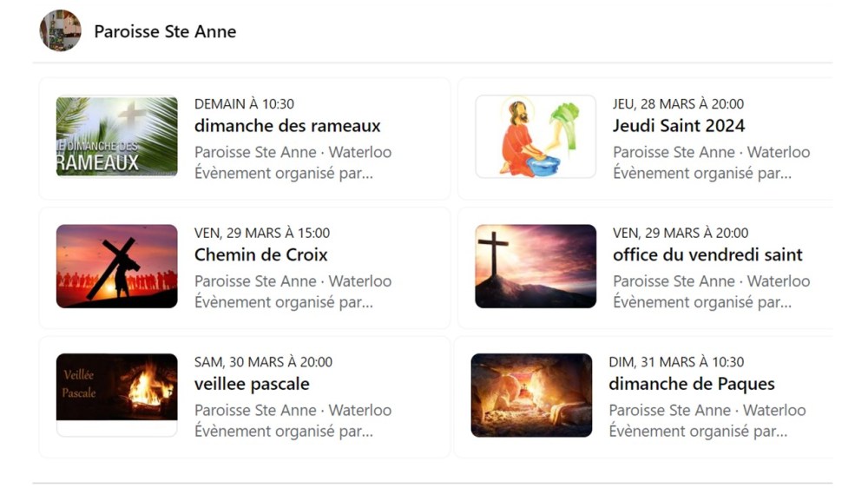
Task: Select the SAM, 30 MARS À 20:00 date
Action: (263, 362)
